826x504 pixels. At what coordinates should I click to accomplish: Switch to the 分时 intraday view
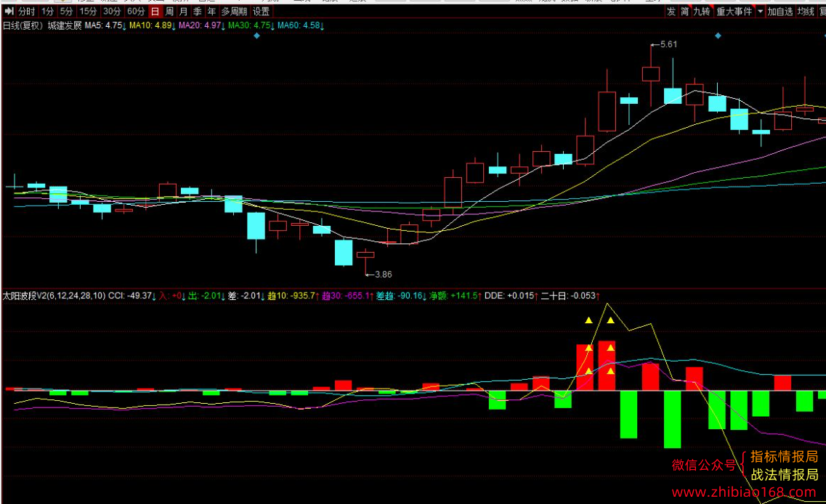click(x=26, y=11)
